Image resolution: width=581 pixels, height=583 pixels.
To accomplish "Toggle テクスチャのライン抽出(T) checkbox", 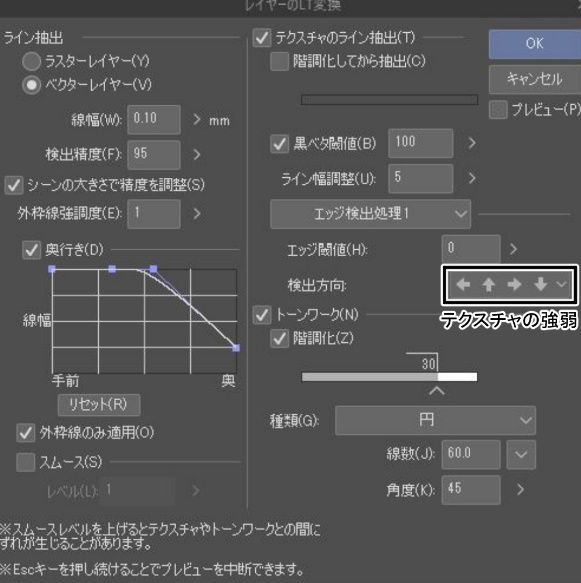I will coord(262,38).
